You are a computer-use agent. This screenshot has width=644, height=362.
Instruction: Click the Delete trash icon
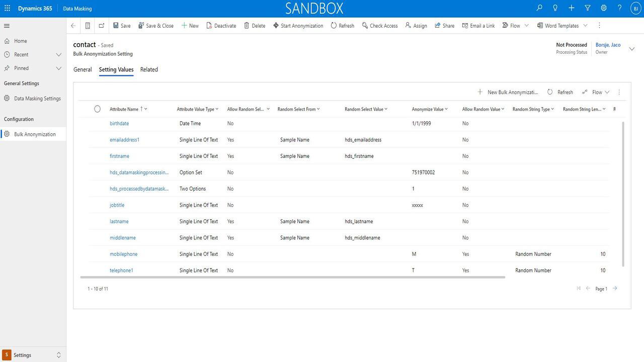[247, 26]
